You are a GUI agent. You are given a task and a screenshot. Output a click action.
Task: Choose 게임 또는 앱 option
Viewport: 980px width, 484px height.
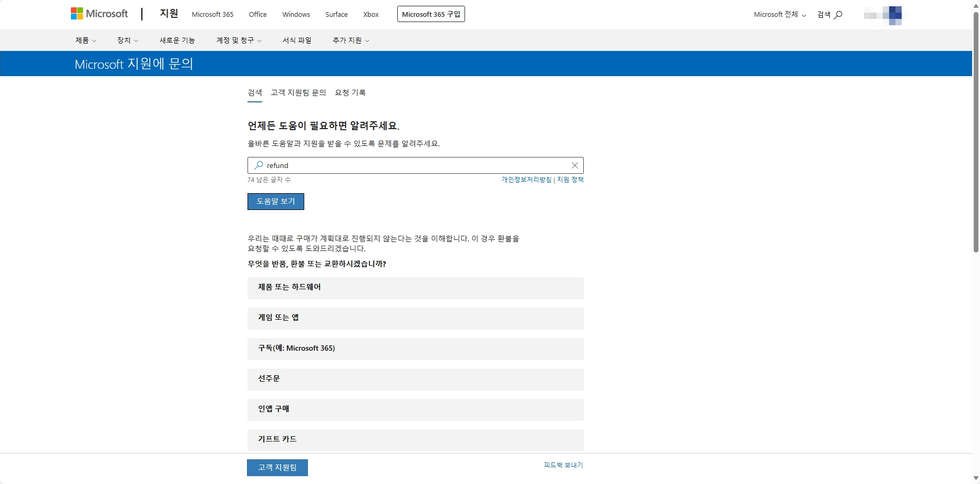tap(416, 319)
